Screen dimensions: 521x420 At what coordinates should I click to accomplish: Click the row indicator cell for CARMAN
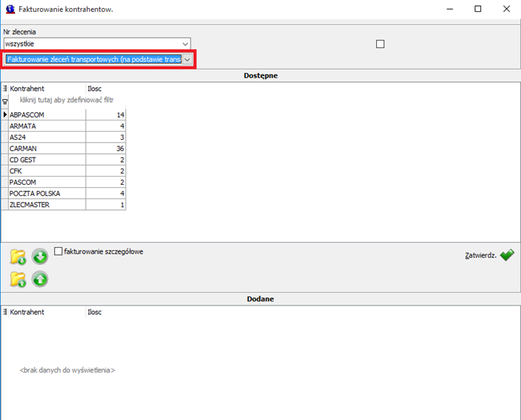(x=5, y=149)
